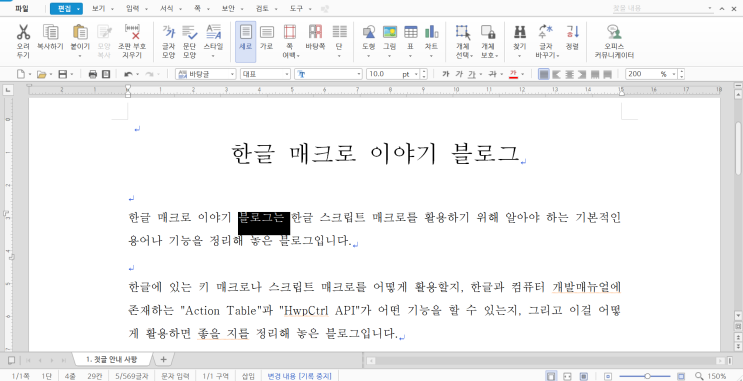Toggle 삽입 insert mode in status bar
The width and height of the screenshot is (743, 381).
248,376
